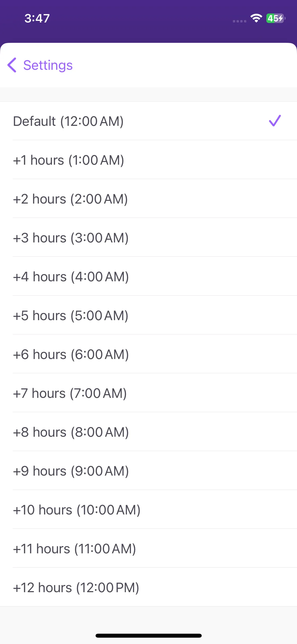
Task: Select +6 hours (6:00 AM)
Action: (x=148, y=354)
